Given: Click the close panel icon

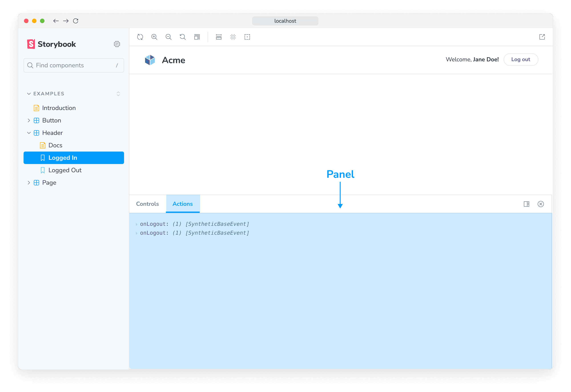Looking at the screenshot, I should 541,203.
